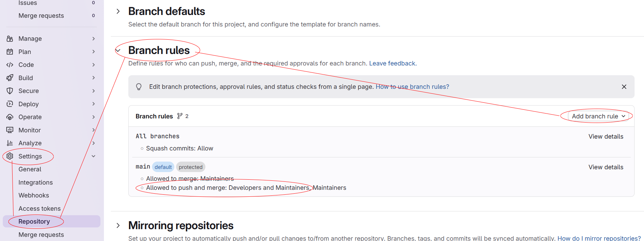Open the Leave feedback link
Screen dimensions: 644x241
(x=393, y=63)
